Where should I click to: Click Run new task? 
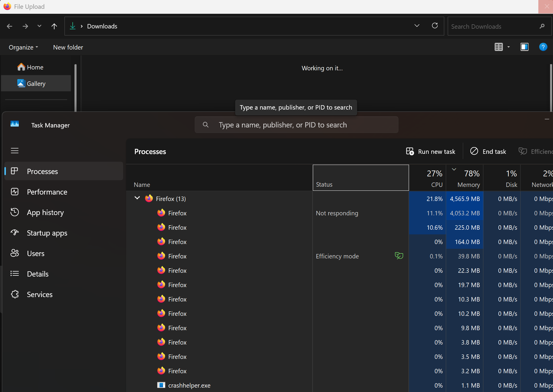[x=430, y=151]
